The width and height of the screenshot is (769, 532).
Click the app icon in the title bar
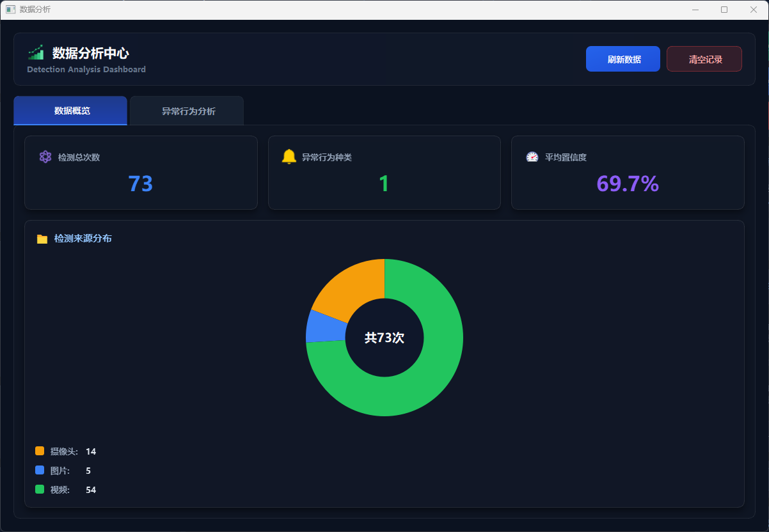pyautogui.click(x=10, y=10)
